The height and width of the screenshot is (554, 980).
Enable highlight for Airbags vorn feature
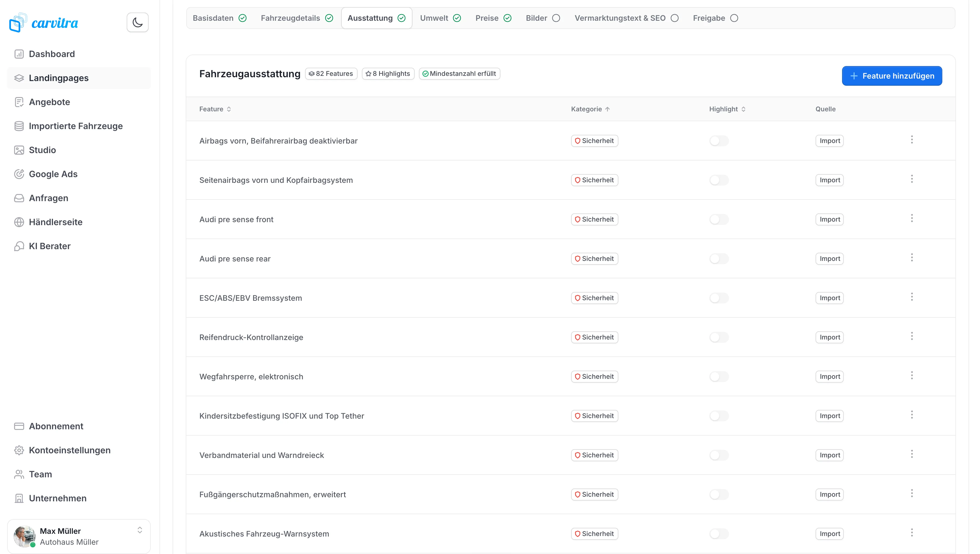[719, 141]
